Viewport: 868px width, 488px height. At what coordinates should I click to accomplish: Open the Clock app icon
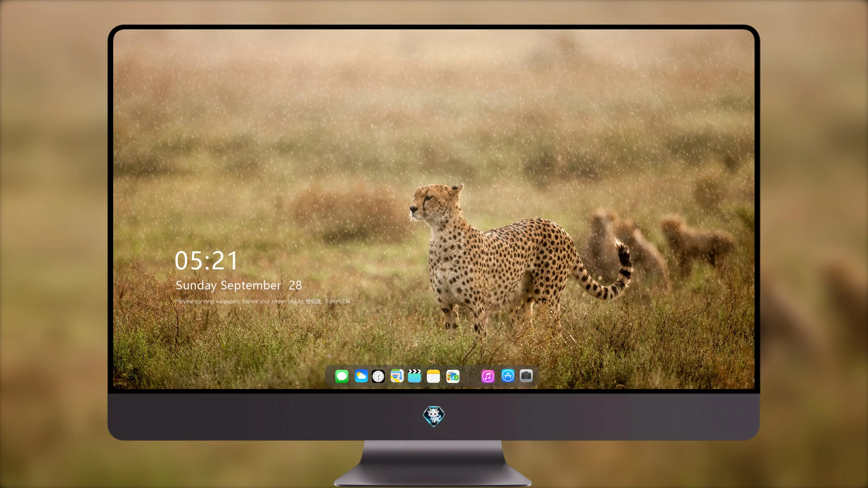pyautogui.click(x=378, y=376)
